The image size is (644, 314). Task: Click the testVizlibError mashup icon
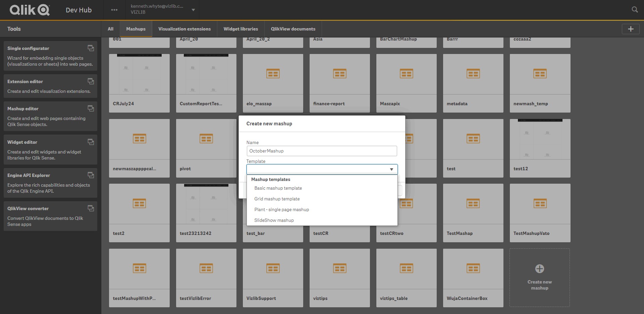(x=206, y=268)
